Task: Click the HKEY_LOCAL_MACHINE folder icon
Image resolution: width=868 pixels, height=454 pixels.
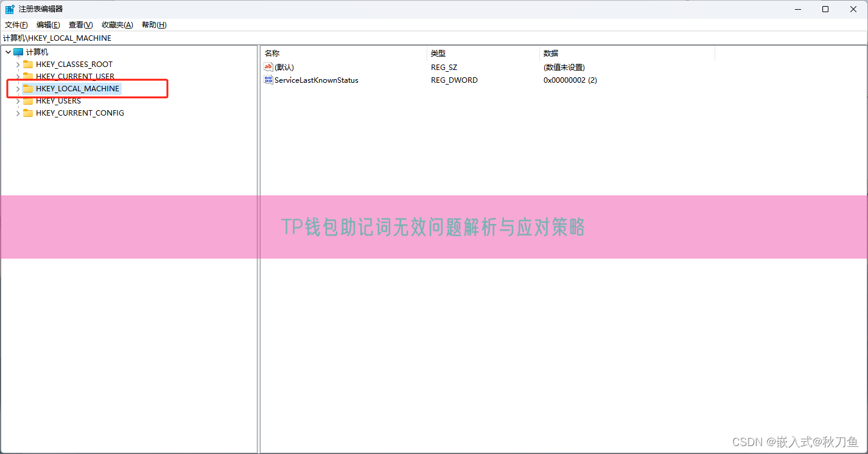Action: [x=28, y=89]
